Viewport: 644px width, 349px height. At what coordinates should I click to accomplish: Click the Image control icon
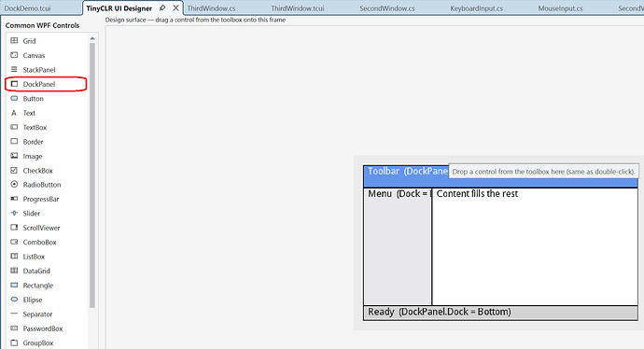[14, 156]
